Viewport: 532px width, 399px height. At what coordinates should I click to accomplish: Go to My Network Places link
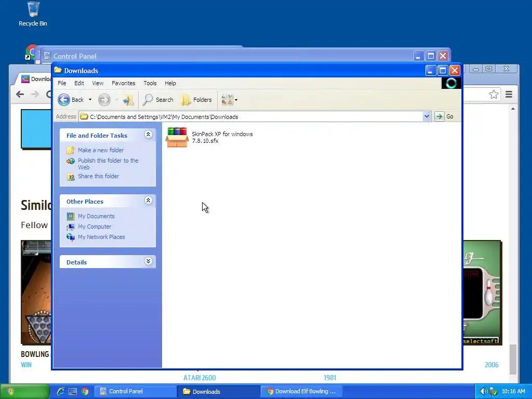tap(101, 237)
